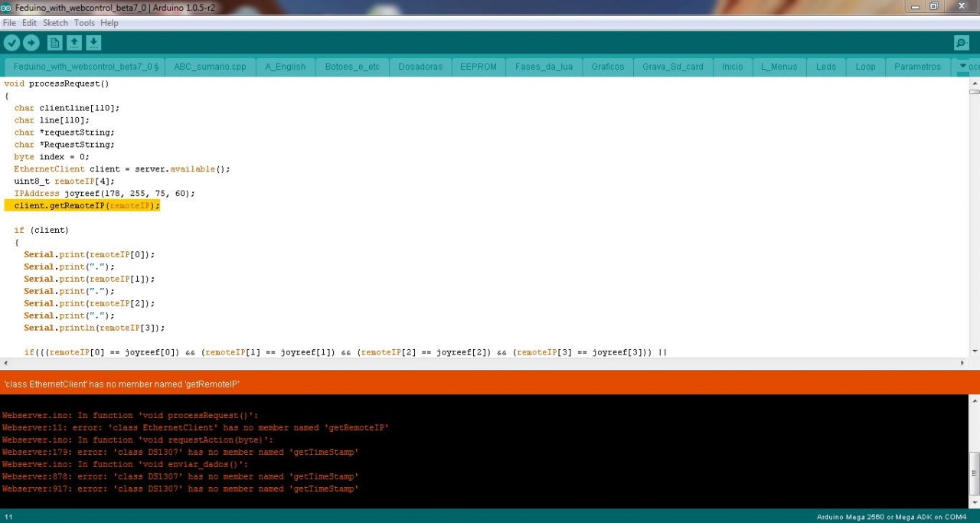Open the Help menu
Screen dimensions: 980x523
[109, 23]
